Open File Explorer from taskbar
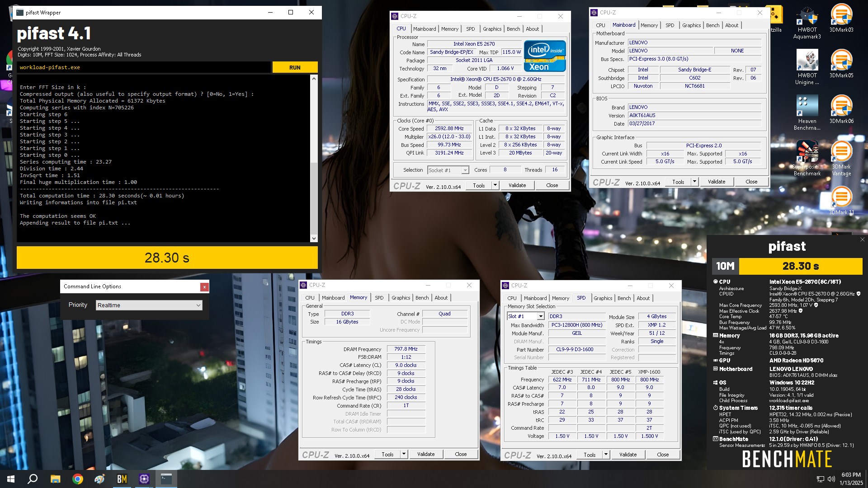 click(x=55, y=479)
